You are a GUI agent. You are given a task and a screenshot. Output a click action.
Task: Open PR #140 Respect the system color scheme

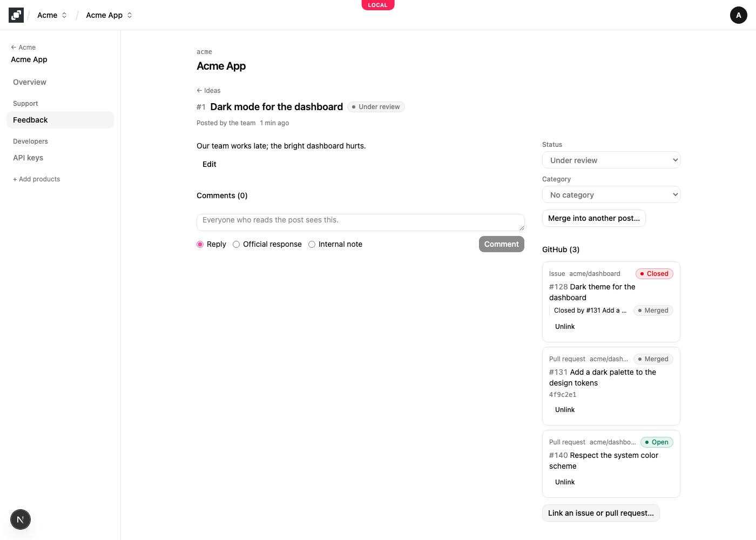point(604,461)
